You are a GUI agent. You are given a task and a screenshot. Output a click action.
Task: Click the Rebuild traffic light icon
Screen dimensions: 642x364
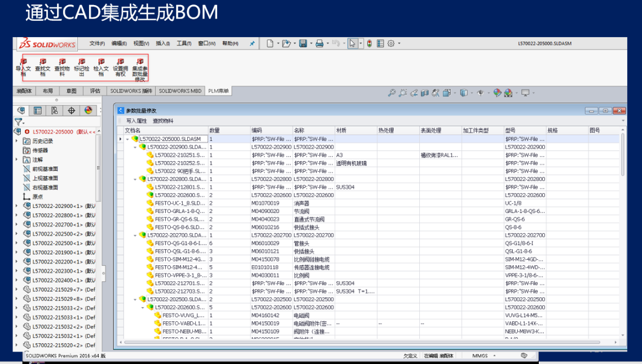370,43
